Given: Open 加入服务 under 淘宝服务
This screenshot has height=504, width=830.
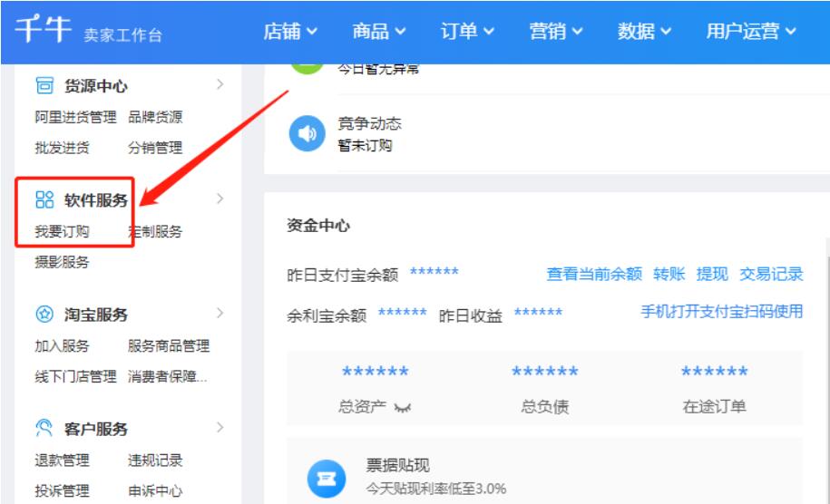Looking at the screenshot, I should [62, 346].
